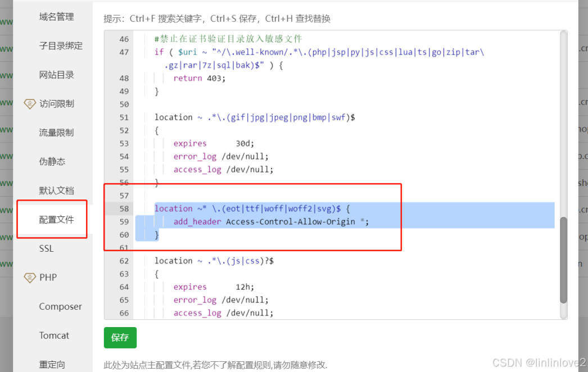This screenshot has width=588, height=372.
Task: Open the 重定向 tab
Action: [x=52, y=364]
